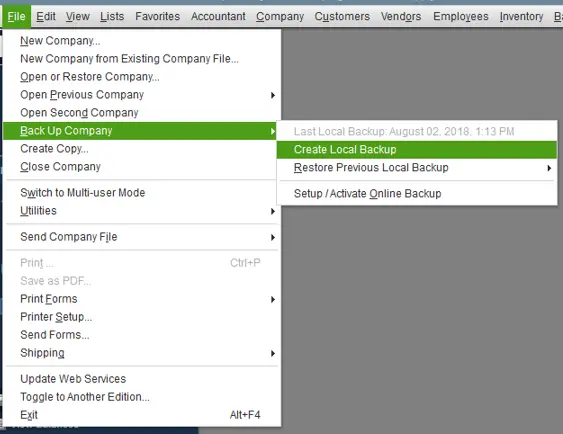
Task: Exit the application via Exit entry
Action: point(142,415)
